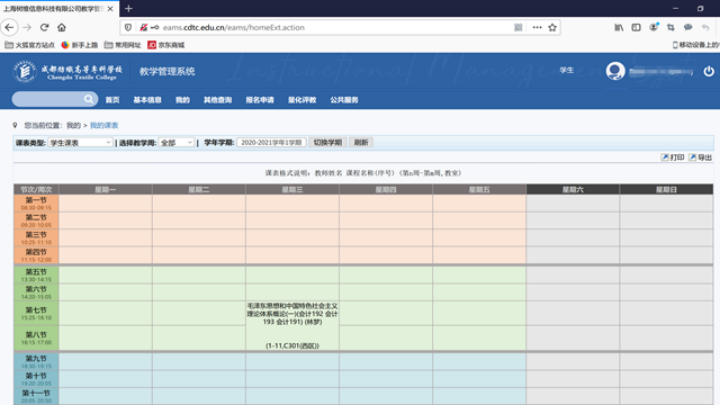This screenshot has height=406, width=721.
Task: Click the 京东商城 bookmark
Action: point(166,45)
